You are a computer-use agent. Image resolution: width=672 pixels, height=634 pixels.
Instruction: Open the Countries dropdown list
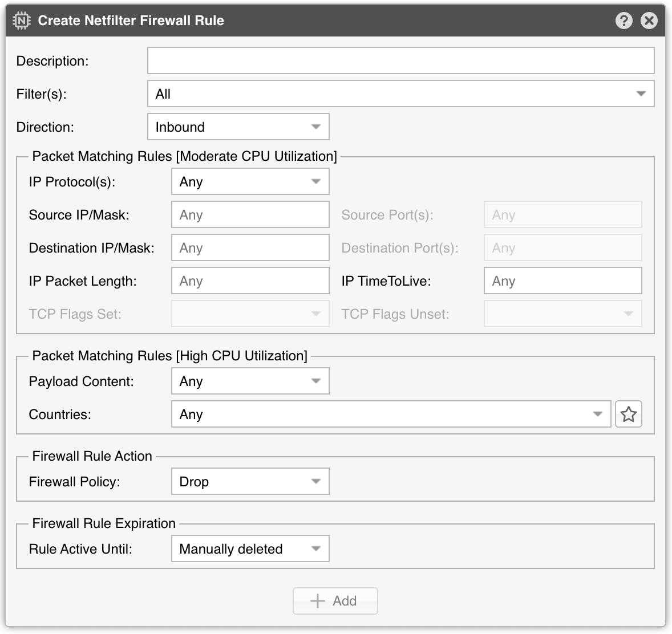click(x=391, y=414)
